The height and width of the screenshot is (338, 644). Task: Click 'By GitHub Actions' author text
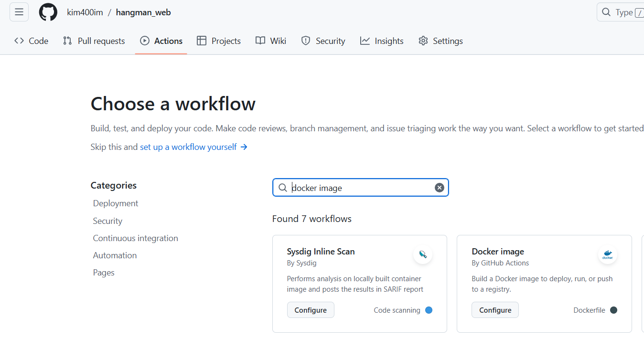tap(500, 263)
